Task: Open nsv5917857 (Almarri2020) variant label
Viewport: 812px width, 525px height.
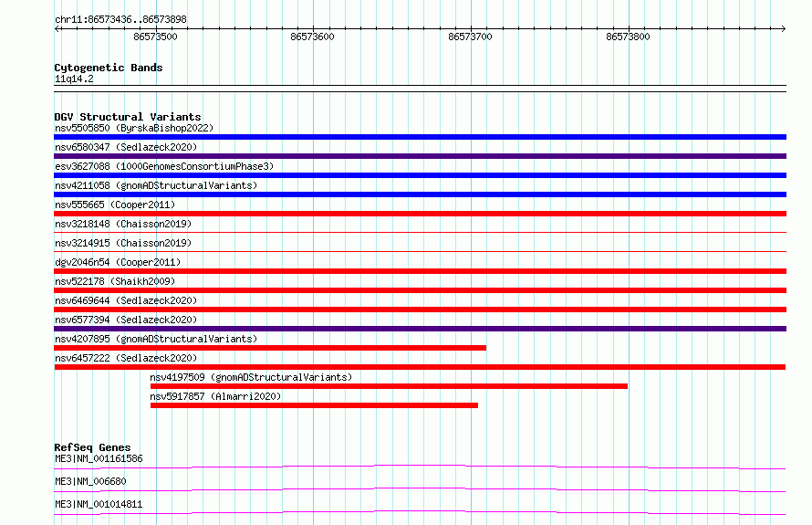Action: 215,396
